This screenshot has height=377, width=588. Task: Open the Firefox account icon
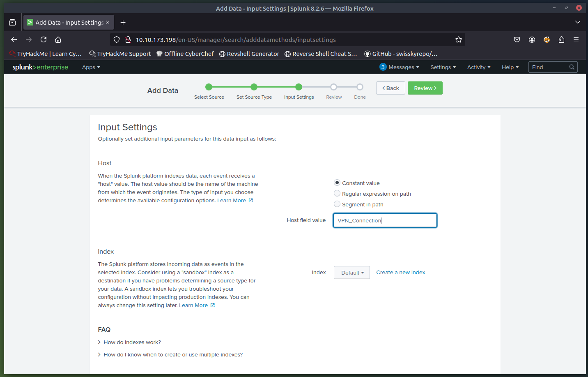point(532,39)
